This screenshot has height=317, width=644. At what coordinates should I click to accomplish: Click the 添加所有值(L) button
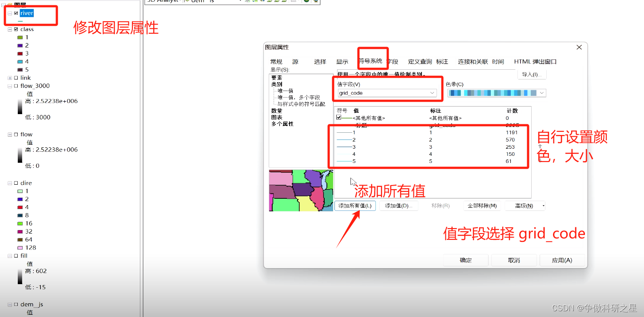coord(355,206)
